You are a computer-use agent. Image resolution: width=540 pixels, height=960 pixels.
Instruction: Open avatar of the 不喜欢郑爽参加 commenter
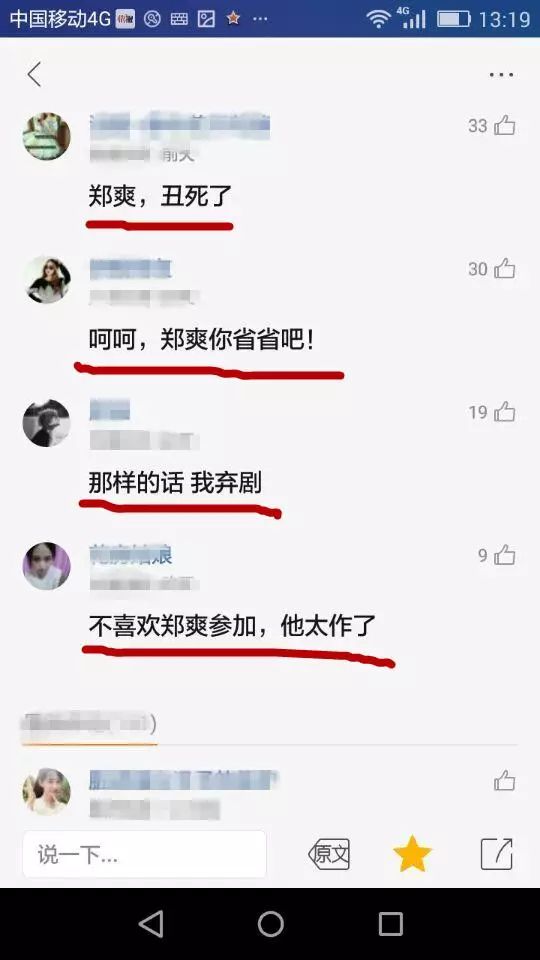tap(47, 566)
